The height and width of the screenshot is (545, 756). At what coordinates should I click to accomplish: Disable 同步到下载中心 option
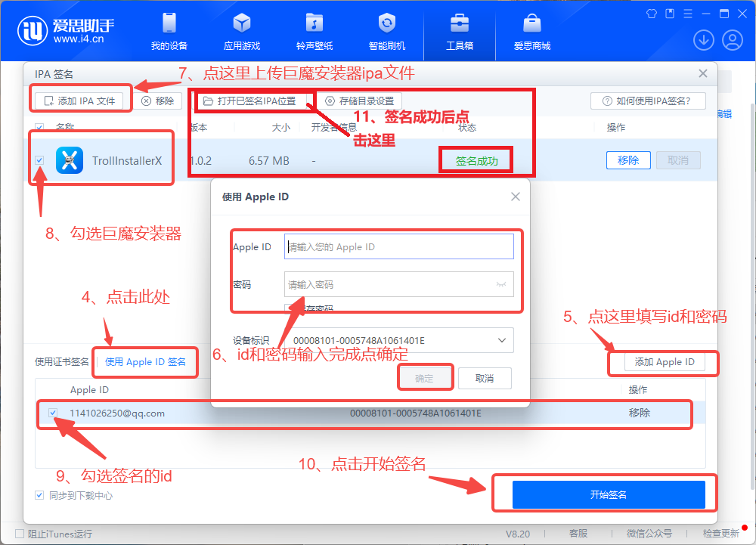click(39, 495)
